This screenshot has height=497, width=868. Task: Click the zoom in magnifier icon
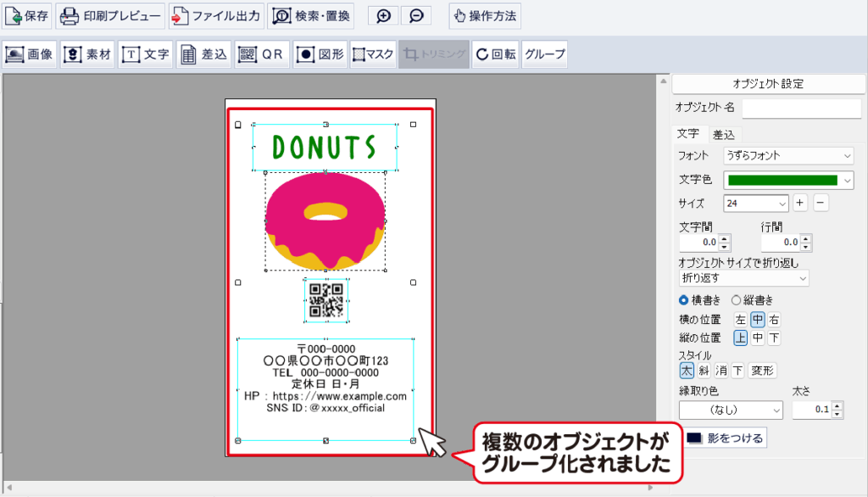point(383,15)
